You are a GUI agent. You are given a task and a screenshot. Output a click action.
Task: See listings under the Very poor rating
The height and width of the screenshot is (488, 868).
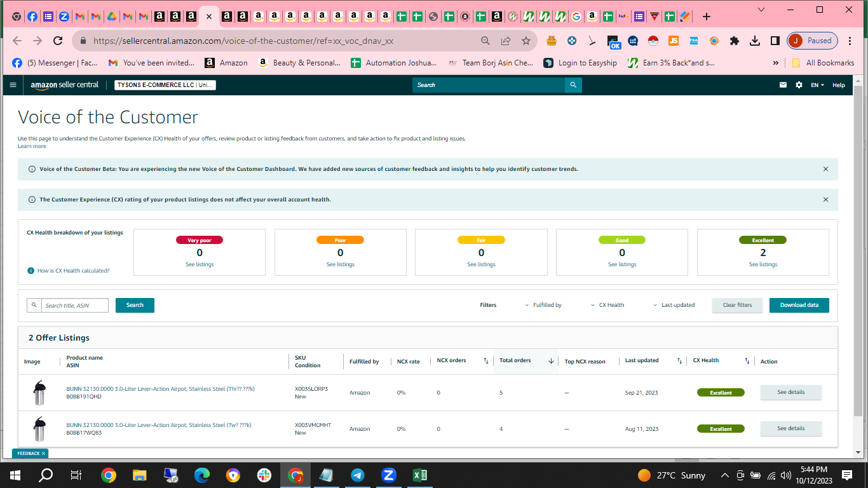point(200,264)
